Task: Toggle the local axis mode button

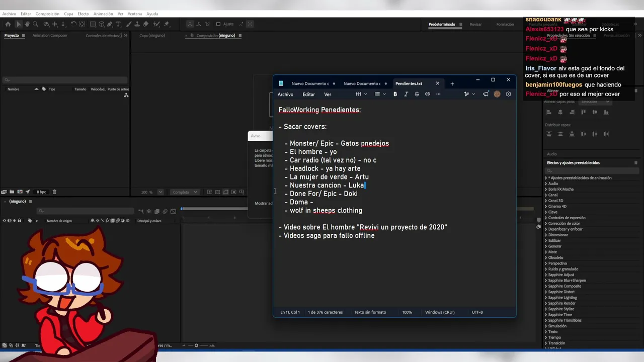Action: coord(190,24)
